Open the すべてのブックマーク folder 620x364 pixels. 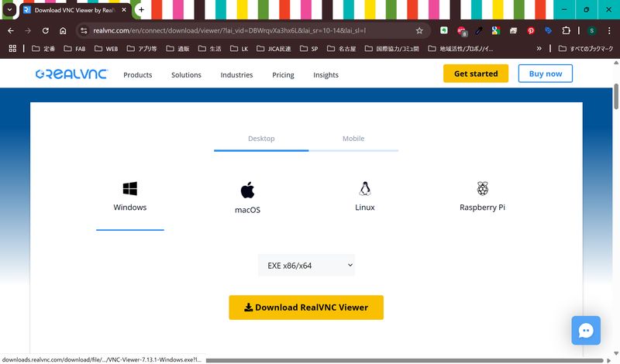point(586,49)
